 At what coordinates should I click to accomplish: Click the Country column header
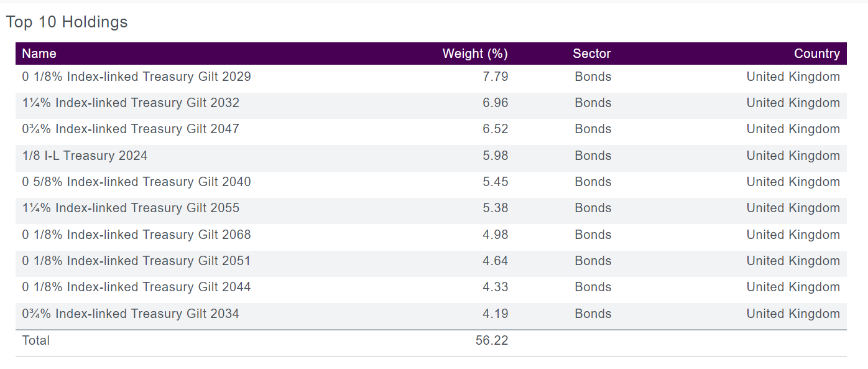pyautogui.click(x=816, y=54)
